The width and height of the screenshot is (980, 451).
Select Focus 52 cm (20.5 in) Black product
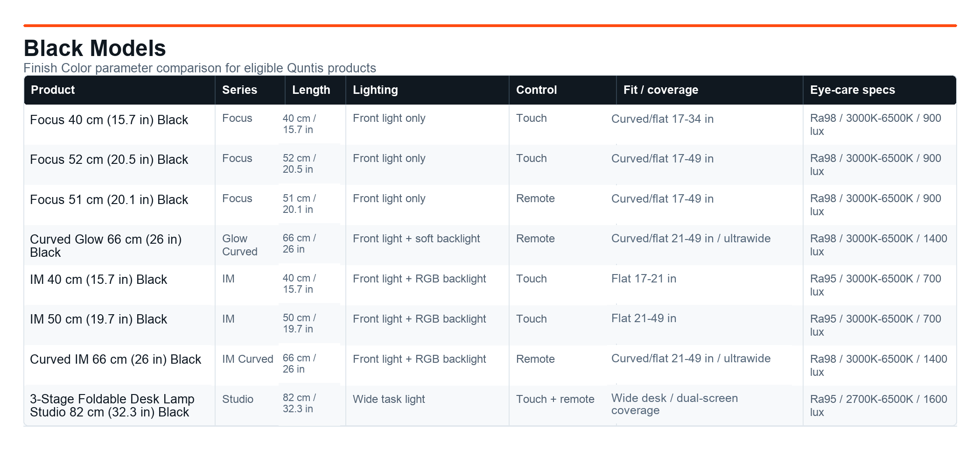pyautogui.click(x=109, y=160)
